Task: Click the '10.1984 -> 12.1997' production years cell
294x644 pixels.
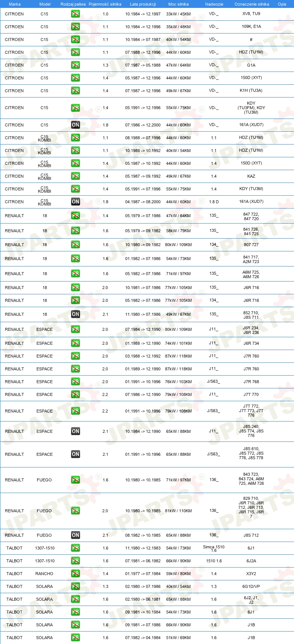Action: tap(143, 14)
